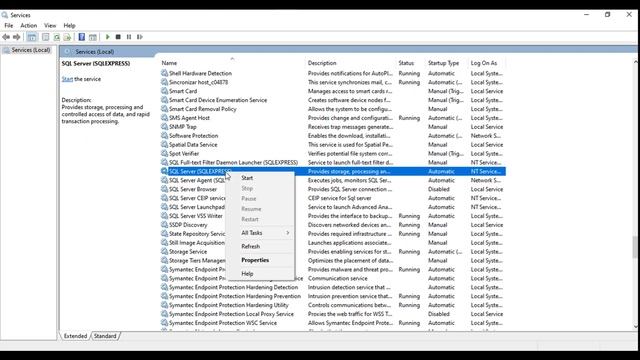Click the Refresh toolbar icon
640x360 pixels.
(x=57, y=37)
